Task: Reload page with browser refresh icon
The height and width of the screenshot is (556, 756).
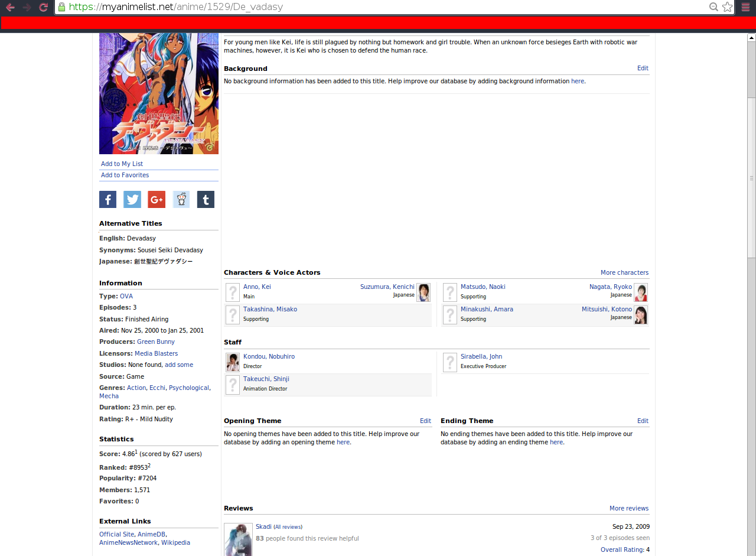Action: tap(43, 7)
